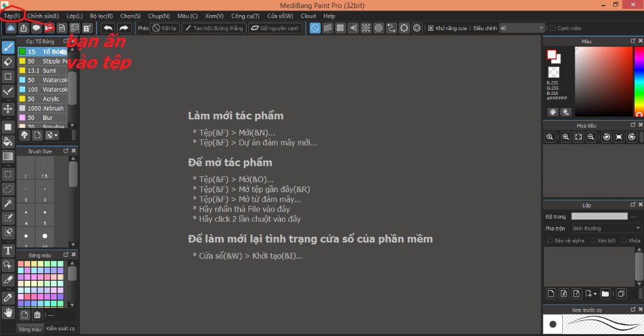Screen dimensions: 644x336
Task: Open the Pha trộn blend mode dropdown
Action: point(606,228)
